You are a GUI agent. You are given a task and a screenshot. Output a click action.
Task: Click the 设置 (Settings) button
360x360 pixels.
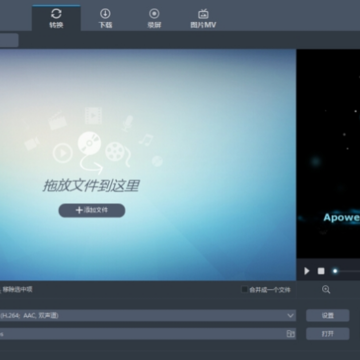tap(328, 315)
